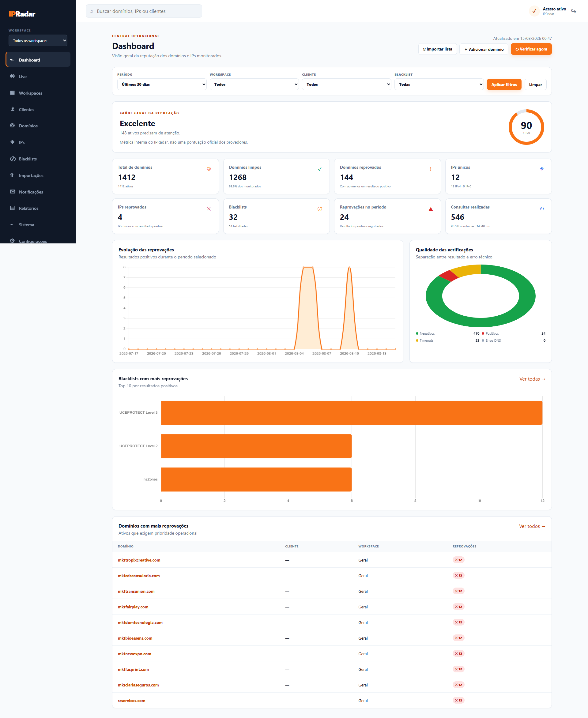Image resolution: width=588 pixels, height=718 pixels.
Task: Click the Live sidebar icon
Action: coord(13,76)
